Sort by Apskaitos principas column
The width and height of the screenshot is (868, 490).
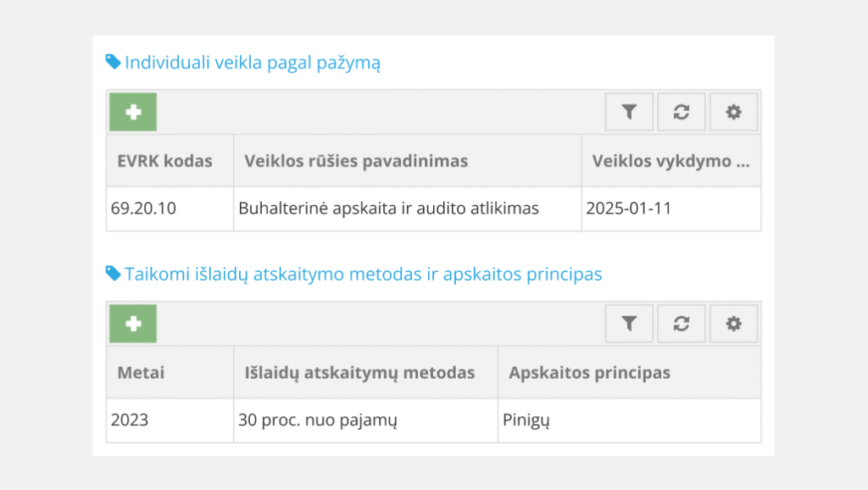[589, 372]
